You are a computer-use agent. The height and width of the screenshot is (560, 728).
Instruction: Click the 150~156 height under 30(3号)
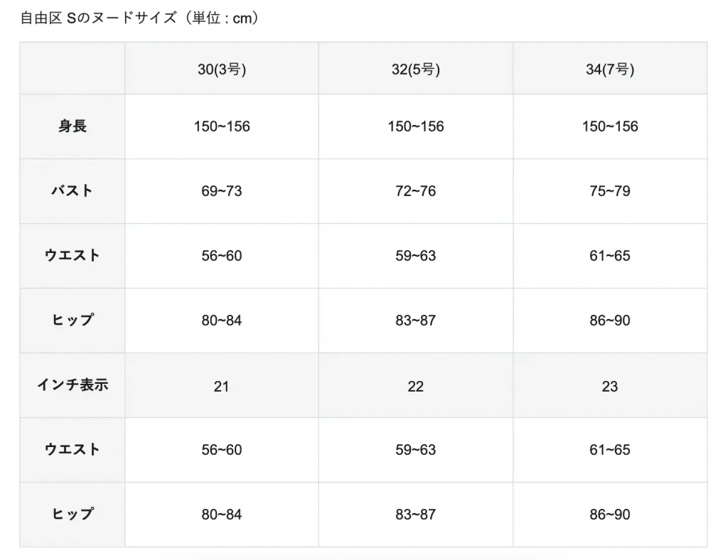[222, 126]
